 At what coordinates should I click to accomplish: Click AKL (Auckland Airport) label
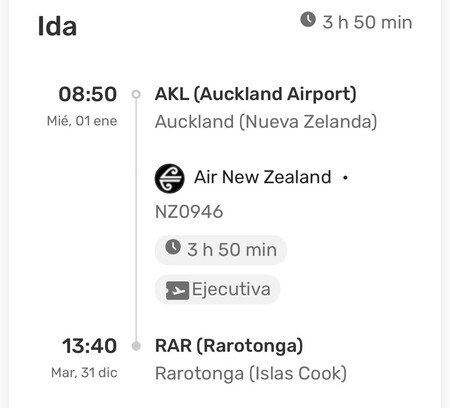[256, 94]
